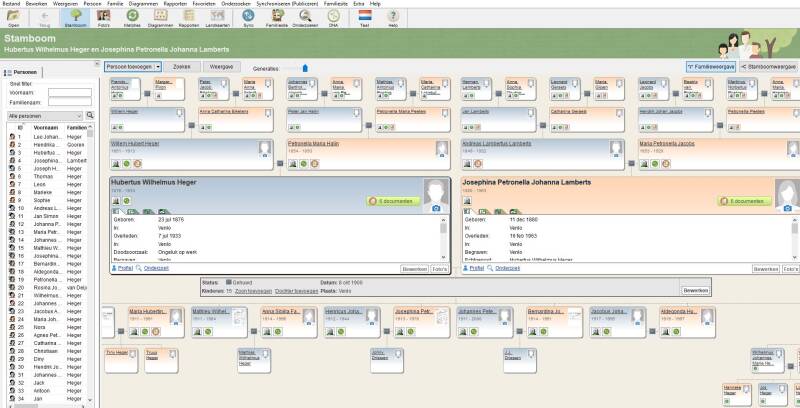Viewport: 800px width, 408px height.
Task: Open documents badge on Josephina Lamberts card
Action: pos(744,201)
